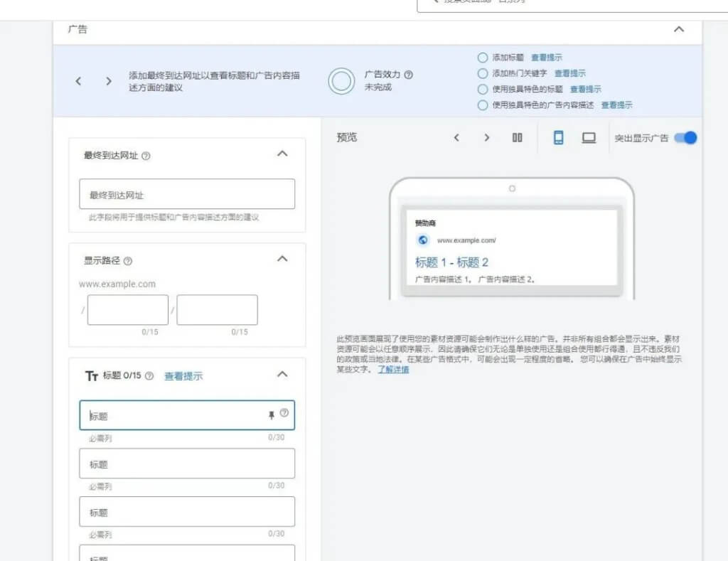728x561 pixels.
Task: Collapse the 最终到达网址 card
Action: tap(282, 154)
